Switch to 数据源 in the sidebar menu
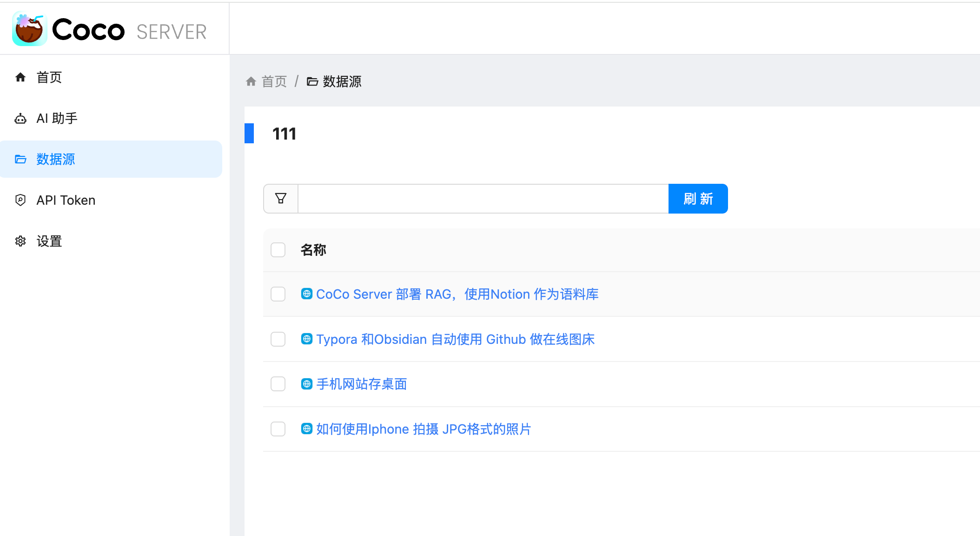The width and height of the screenshot is (980, 536). [x=56, y=160]
